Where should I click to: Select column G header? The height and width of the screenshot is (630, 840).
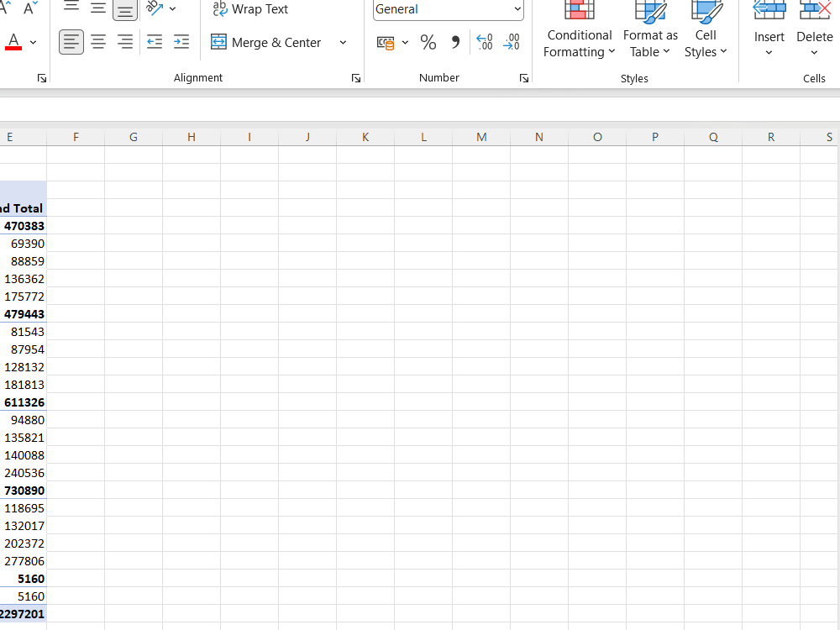tap(134, 137)
